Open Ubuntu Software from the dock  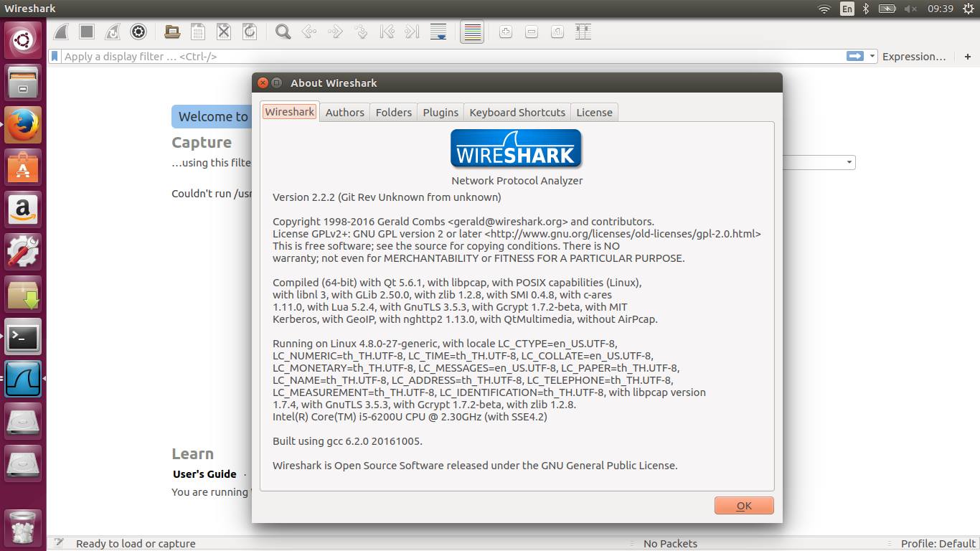[x=23, y=167]
